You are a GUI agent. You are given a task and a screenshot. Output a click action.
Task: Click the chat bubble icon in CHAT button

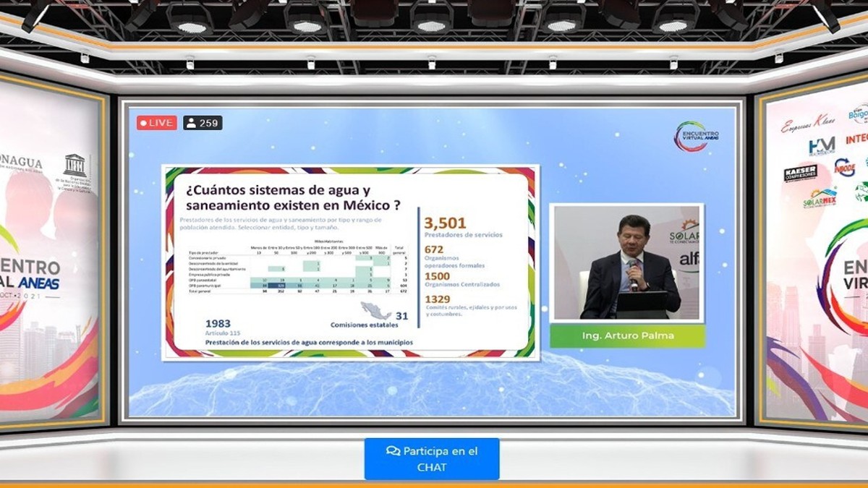pos(393,451)
